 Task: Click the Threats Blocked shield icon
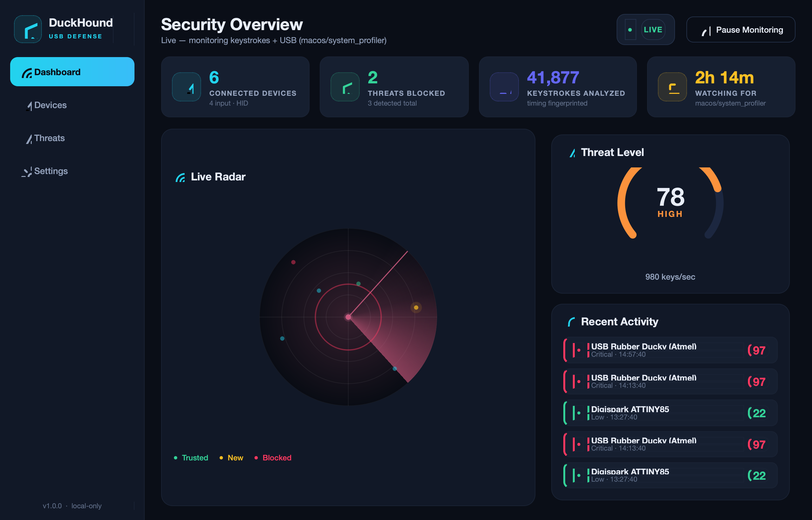[x=345, y=87]
